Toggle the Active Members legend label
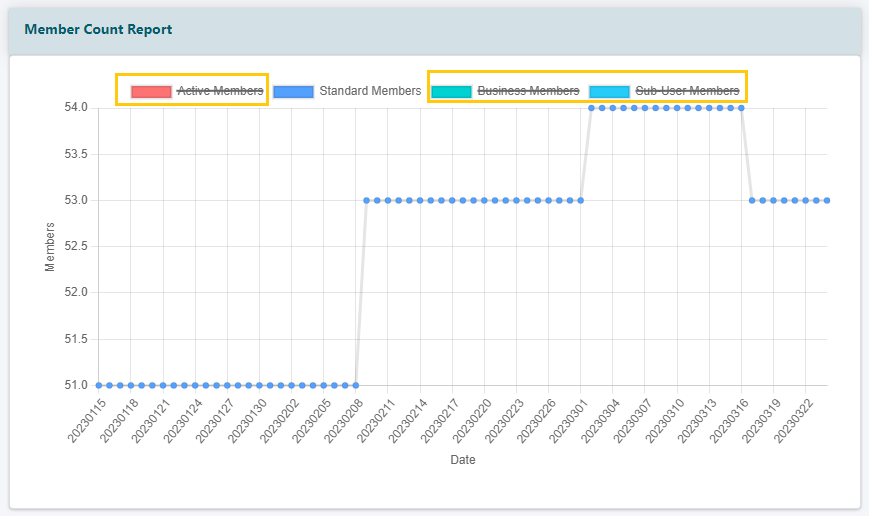This screenshot has width=869, height=516. tap(220, 91)
